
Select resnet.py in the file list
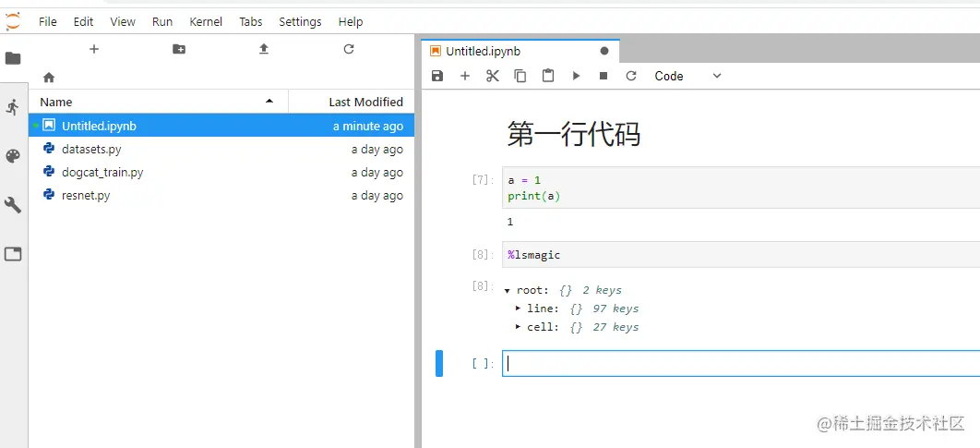pyautogui.click(x=221, y=195)
